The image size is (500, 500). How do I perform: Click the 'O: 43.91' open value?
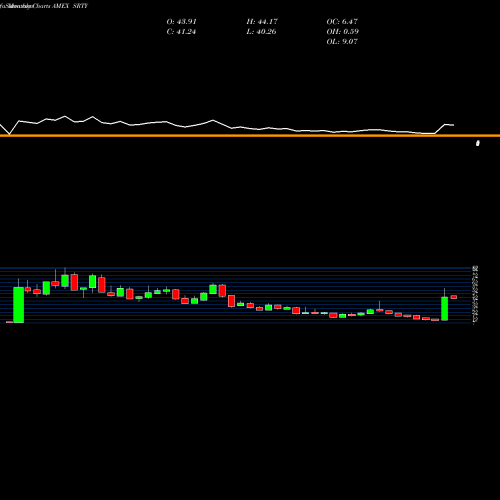(181, 22)
